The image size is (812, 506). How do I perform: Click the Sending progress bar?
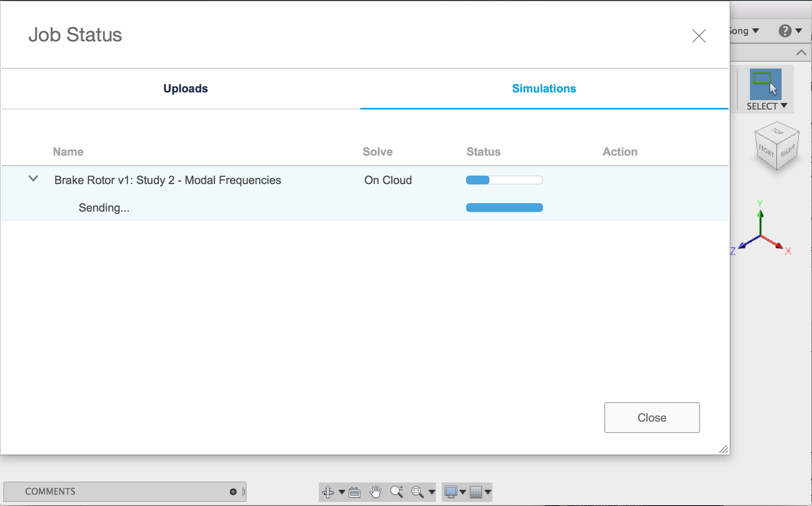[504, 208]
